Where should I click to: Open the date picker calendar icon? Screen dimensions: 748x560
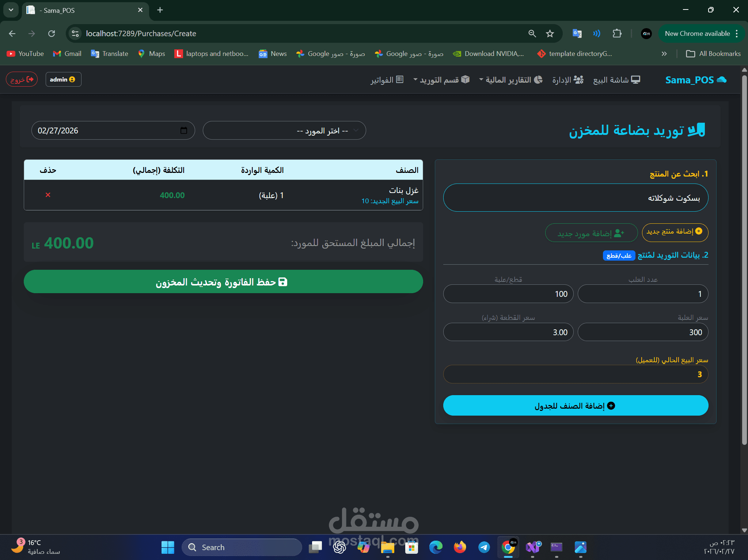184,130
